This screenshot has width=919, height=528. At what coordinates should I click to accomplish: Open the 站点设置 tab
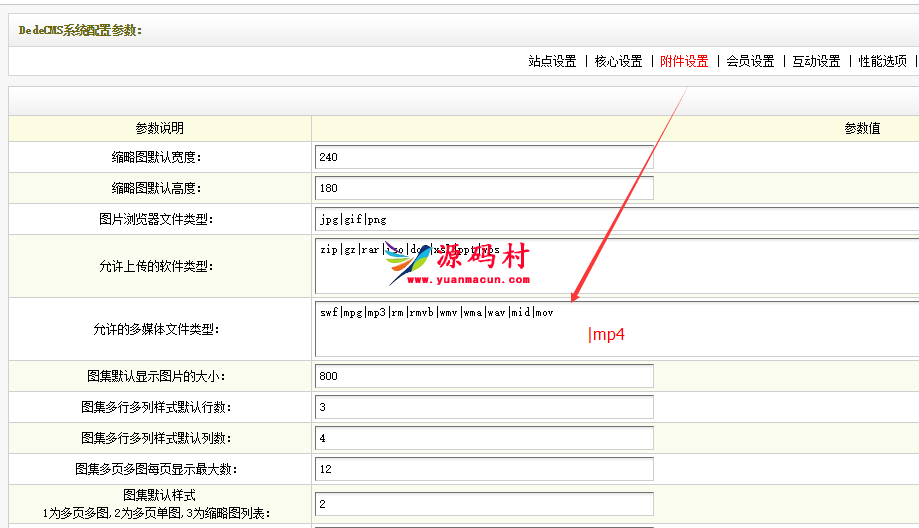[552, 61]
